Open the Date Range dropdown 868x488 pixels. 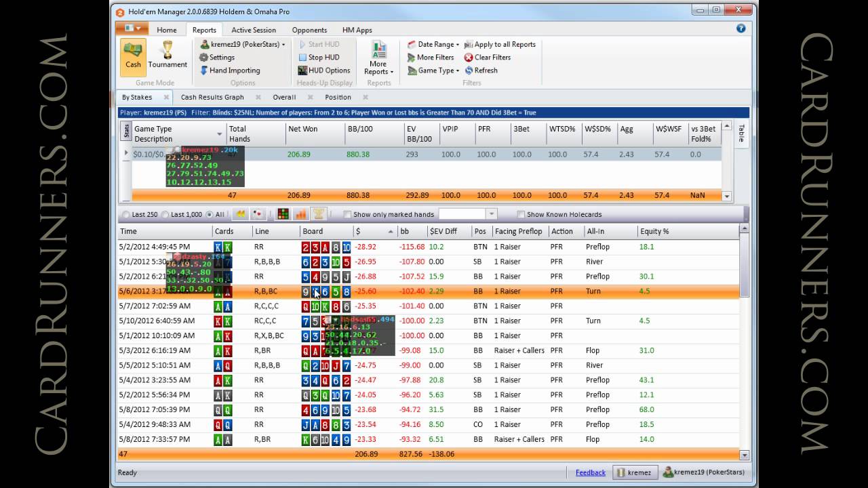(433, 45)
